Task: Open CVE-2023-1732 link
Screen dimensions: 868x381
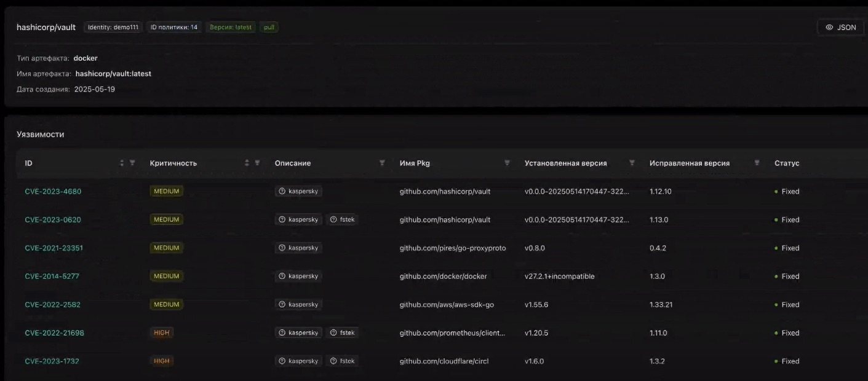Action: 52,361
